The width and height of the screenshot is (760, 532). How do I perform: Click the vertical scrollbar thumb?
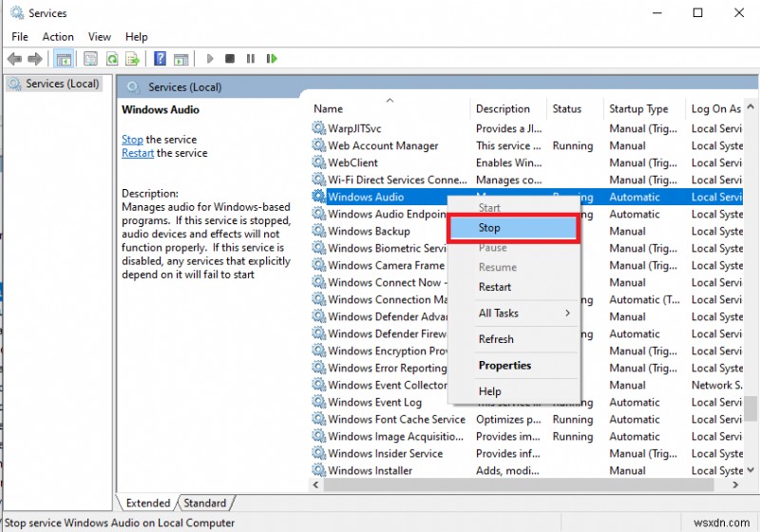click(750, 408)
